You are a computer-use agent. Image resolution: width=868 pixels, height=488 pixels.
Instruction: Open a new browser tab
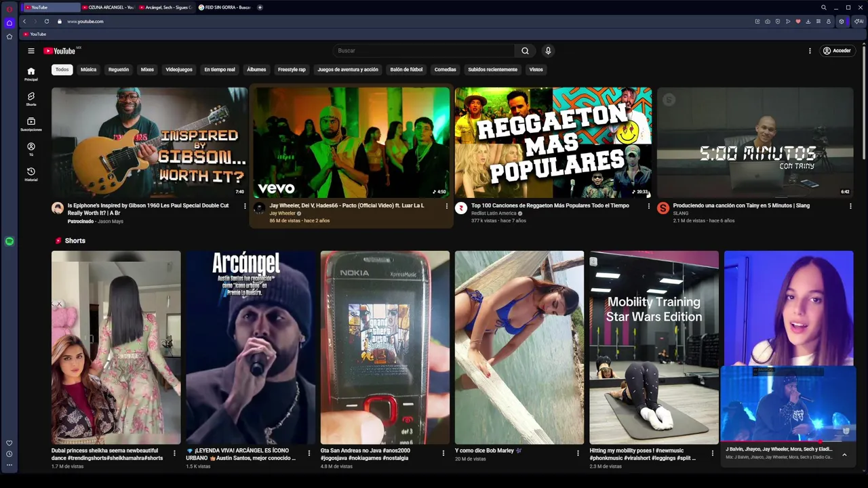tap(260, 7)
